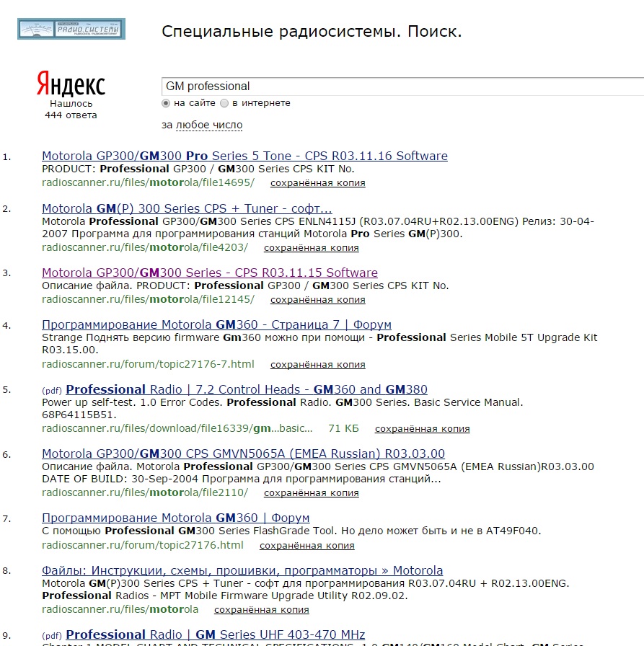The height and width of the screenshot is (646, 644).
Task: Click URL radioscanner.ru/files/motorola/file14695/
Action: tap(149, 182)
